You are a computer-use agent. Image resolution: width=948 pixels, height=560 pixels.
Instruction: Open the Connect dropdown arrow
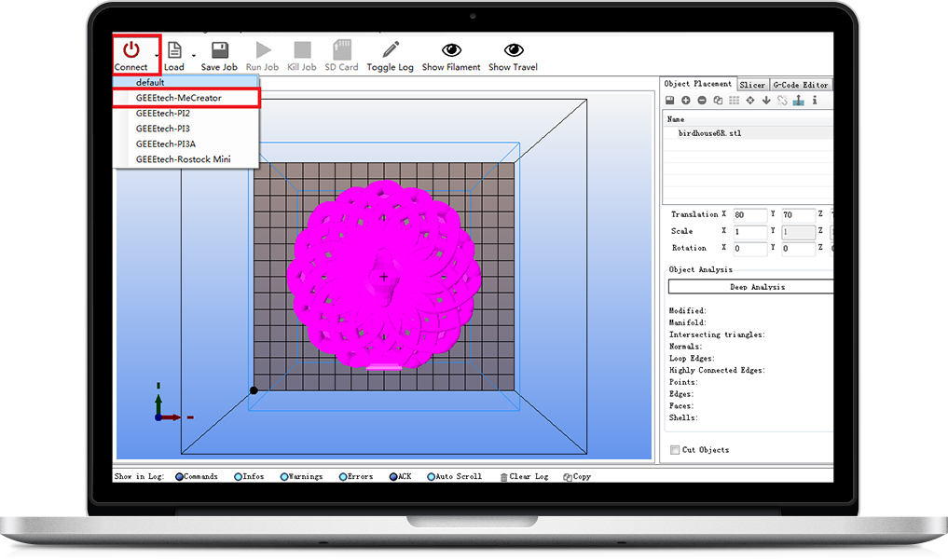point(157,56)
